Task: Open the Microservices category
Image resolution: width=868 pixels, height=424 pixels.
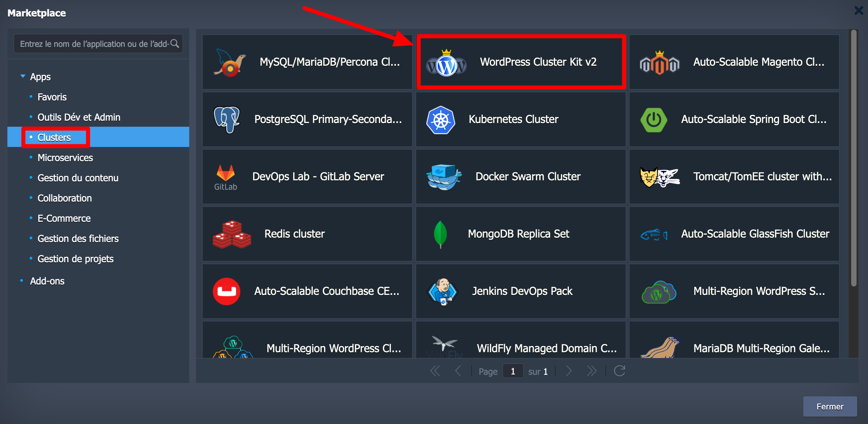Action: tap(65, 157)
